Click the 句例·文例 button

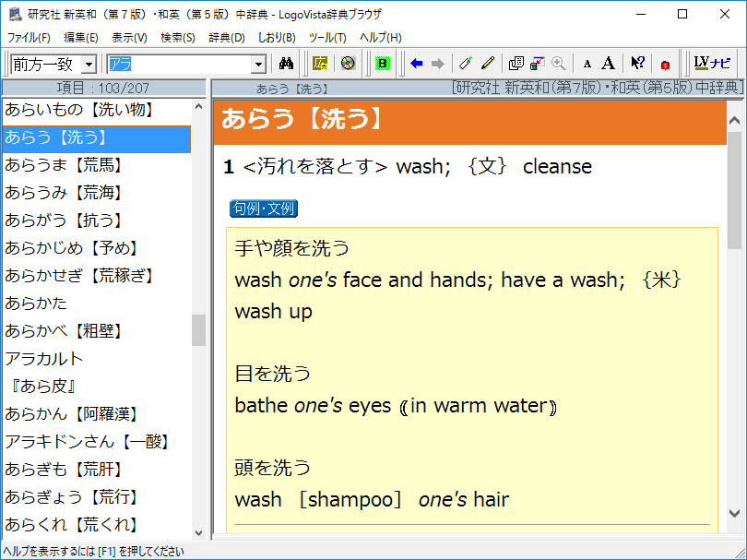pos(264,209)
